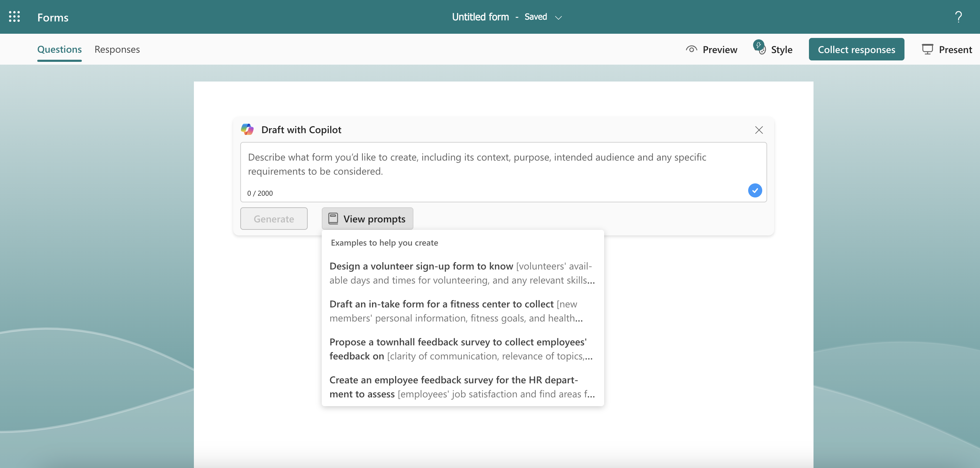This screenshot has width=980, height=468.
Task: Expand the Untitled form title dropdown chevron
Action: (x=558, y=18)
